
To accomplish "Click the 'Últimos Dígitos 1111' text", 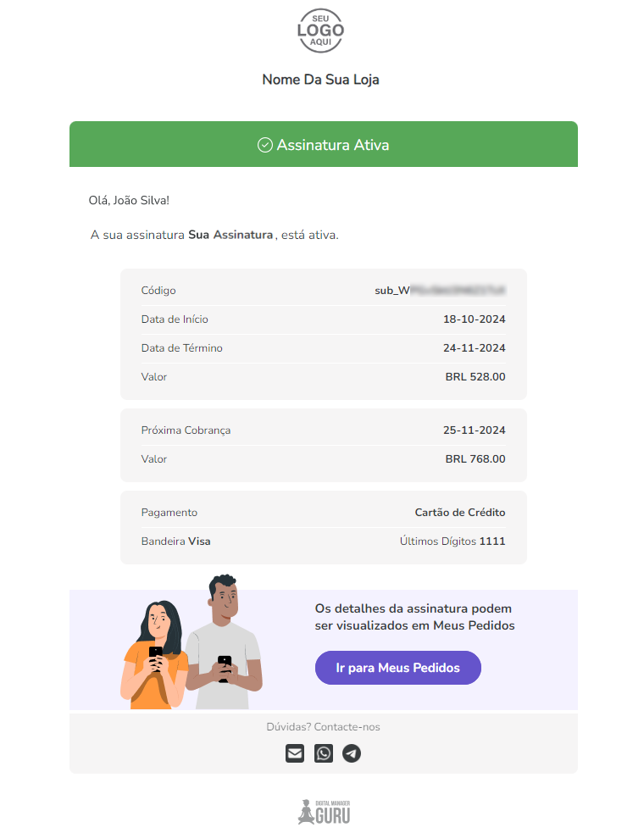I will 452,541.
